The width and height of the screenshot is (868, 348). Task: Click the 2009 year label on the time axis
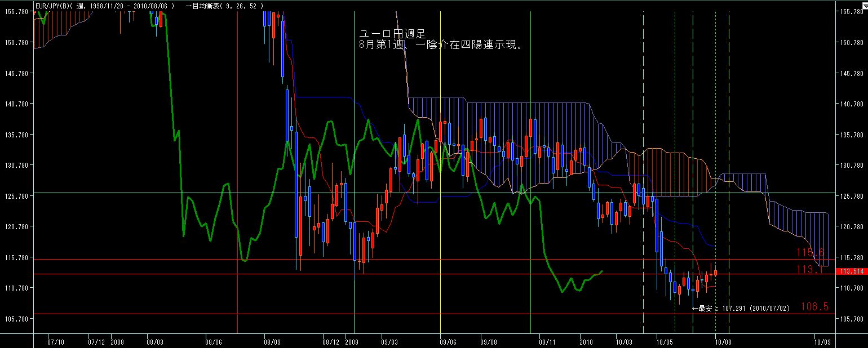351,342
